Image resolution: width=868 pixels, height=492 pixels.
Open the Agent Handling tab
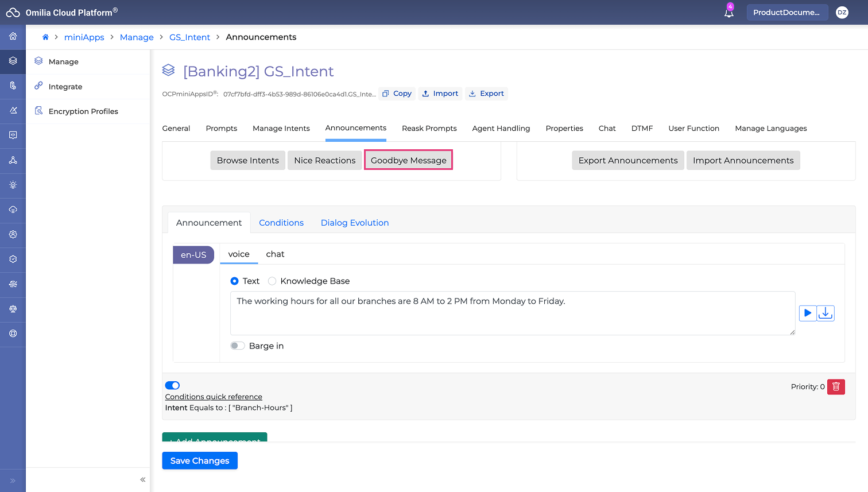coord(501,128)
